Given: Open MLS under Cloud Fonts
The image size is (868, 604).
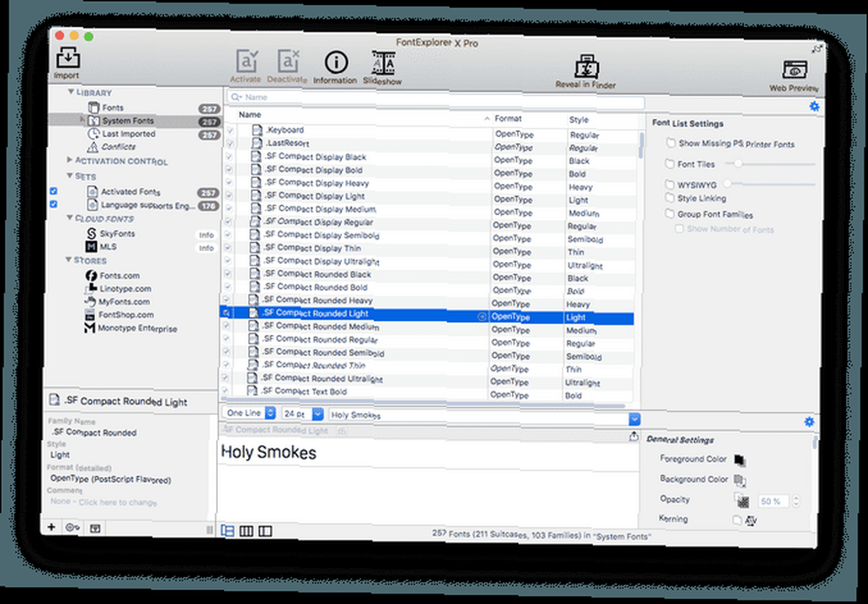Looking at the screenshot, I should tap(108, 246).
